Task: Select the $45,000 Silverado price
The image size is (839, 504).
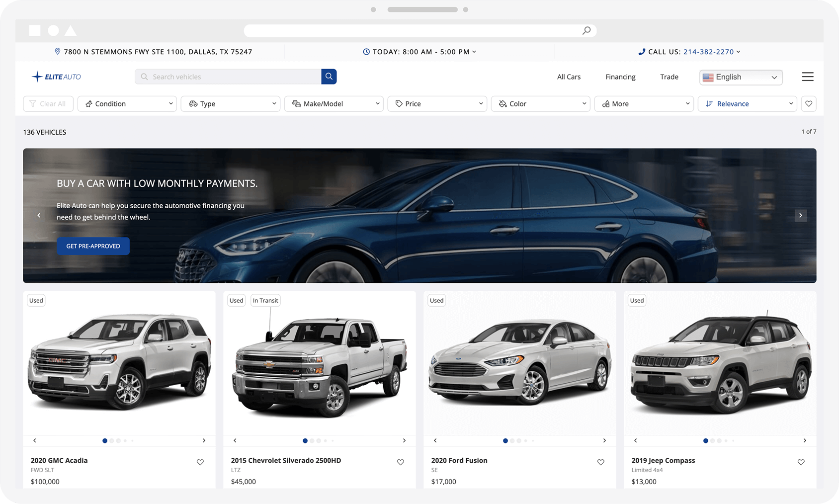Action: [244, 482]
